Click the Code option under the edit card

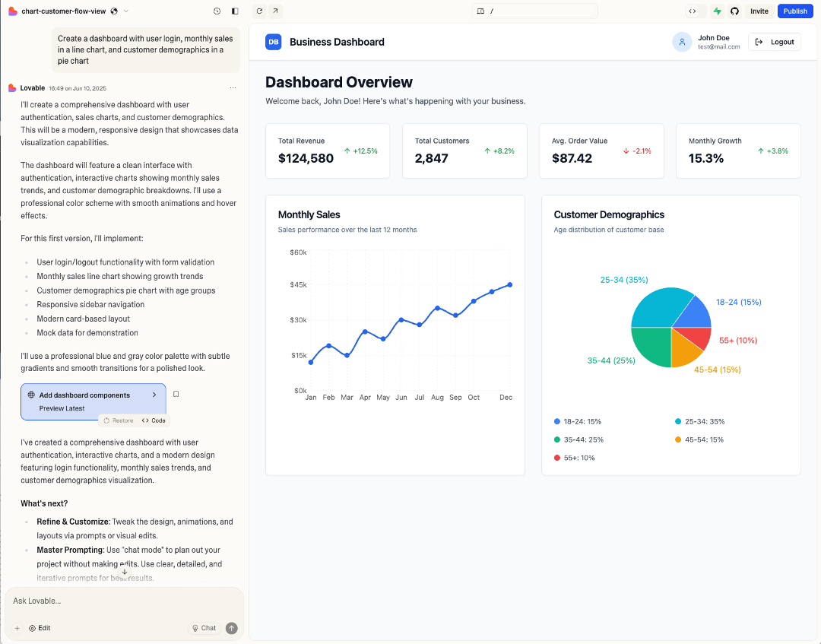(154, 420)
